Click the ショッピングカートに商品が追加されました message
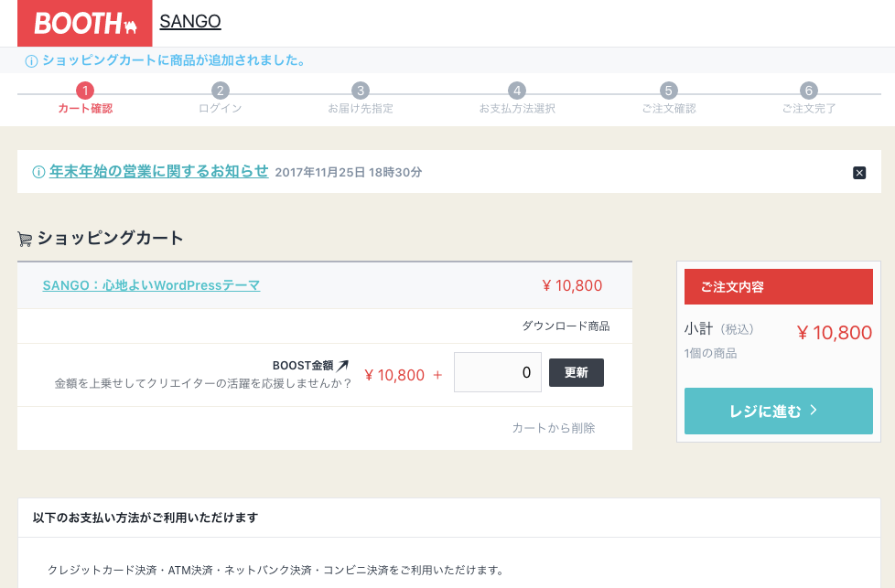The image size is (895, 588). coord(175,59)
